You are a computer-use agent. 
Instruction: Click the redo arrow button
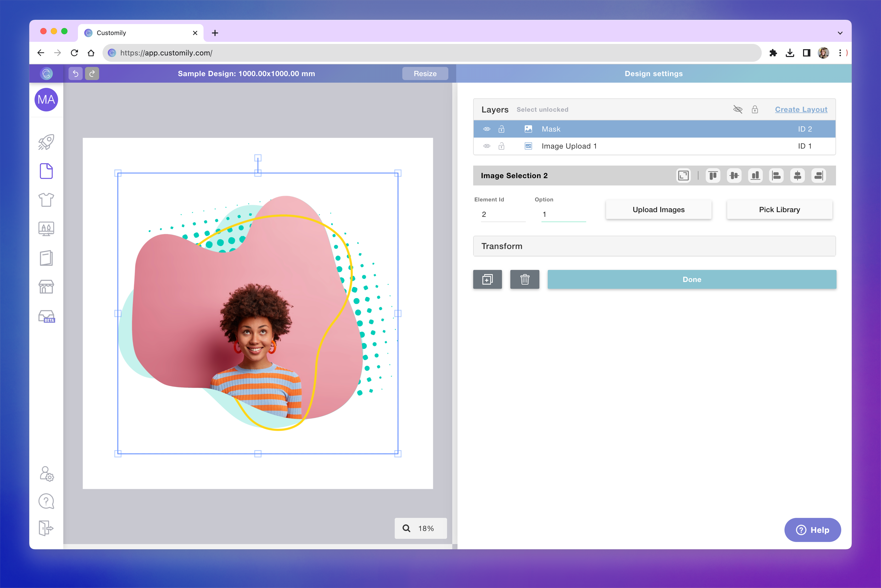pyautogui.click(x=92, y=73)
